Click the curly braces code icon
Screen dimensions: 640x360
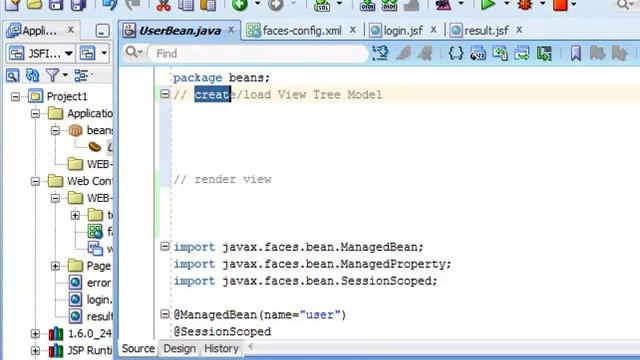point(456,53)
